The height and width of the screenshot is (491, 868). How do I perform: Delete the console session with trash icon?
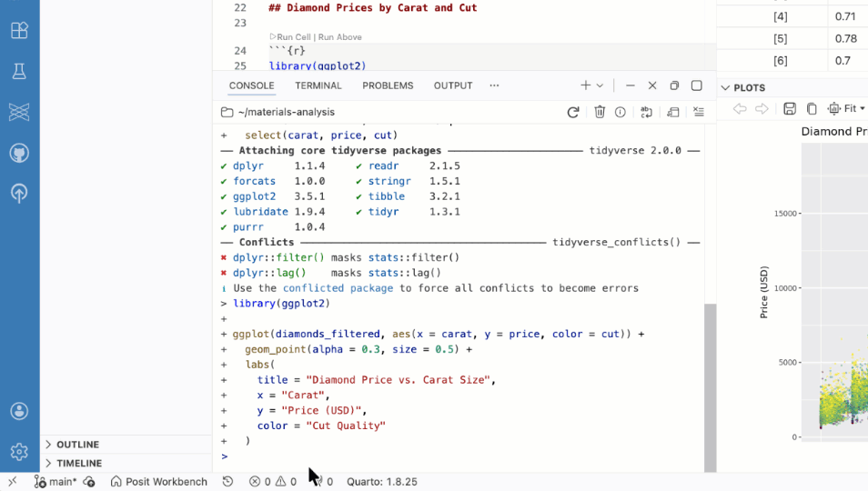[600, 113]
